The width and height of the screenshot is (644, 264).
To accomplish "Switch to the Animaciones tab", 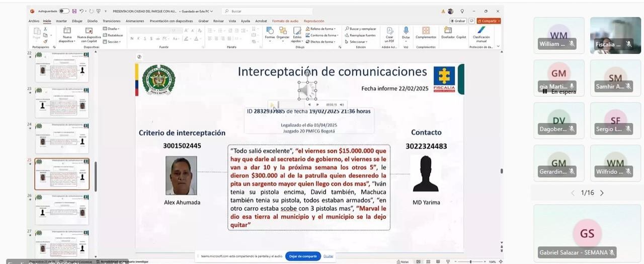I will [135, 21].
